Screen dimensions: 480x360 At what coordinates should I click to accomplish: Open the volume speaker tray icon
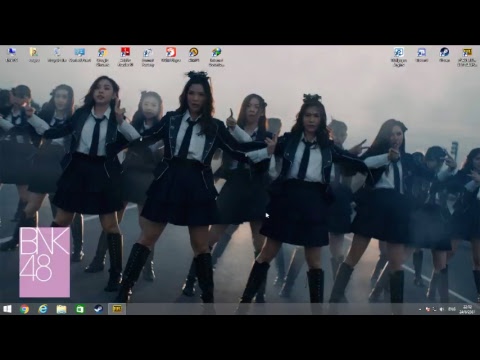tap(442, 309)
